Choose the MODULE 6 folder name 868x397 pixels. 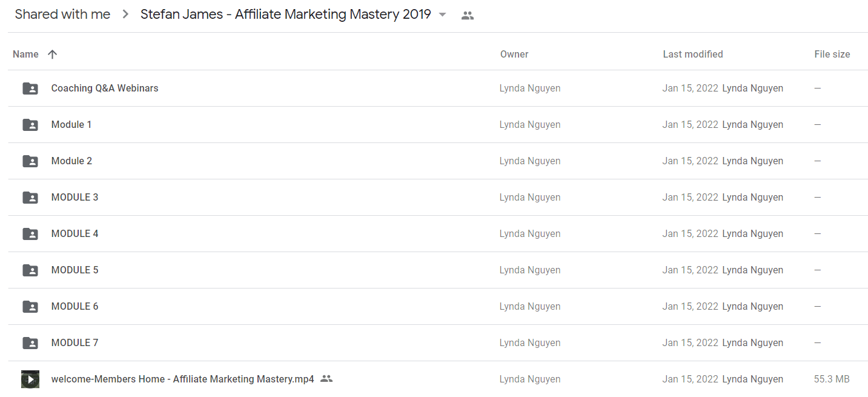(x=75, y=306)
